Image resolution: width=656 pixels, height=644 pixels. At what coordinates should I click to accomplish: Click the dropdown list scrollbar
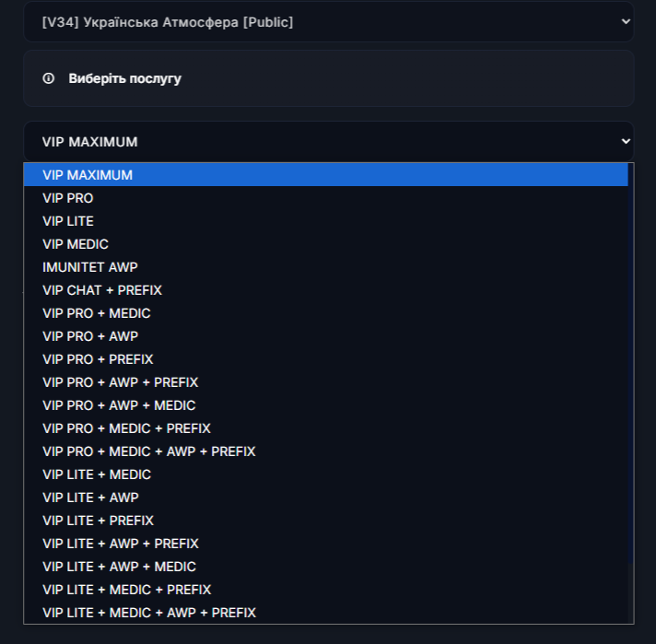[x=631, y=369]
